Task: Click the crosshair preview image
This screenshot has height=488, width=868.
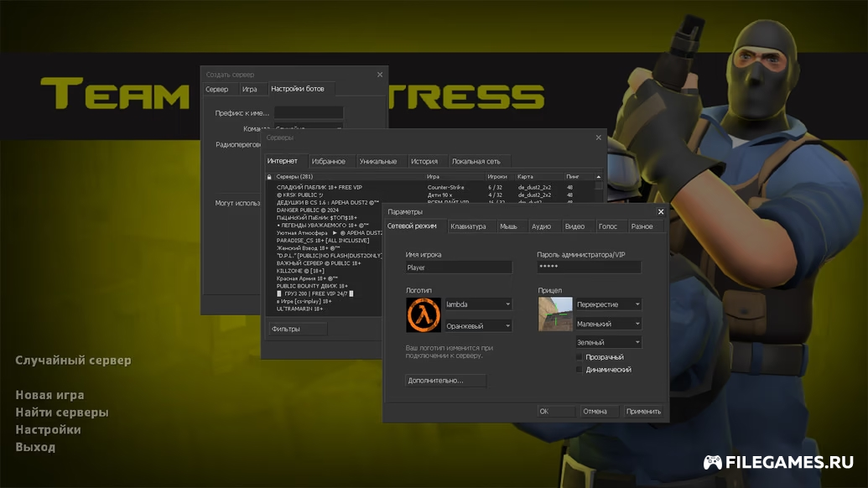Action: (555, 314)
